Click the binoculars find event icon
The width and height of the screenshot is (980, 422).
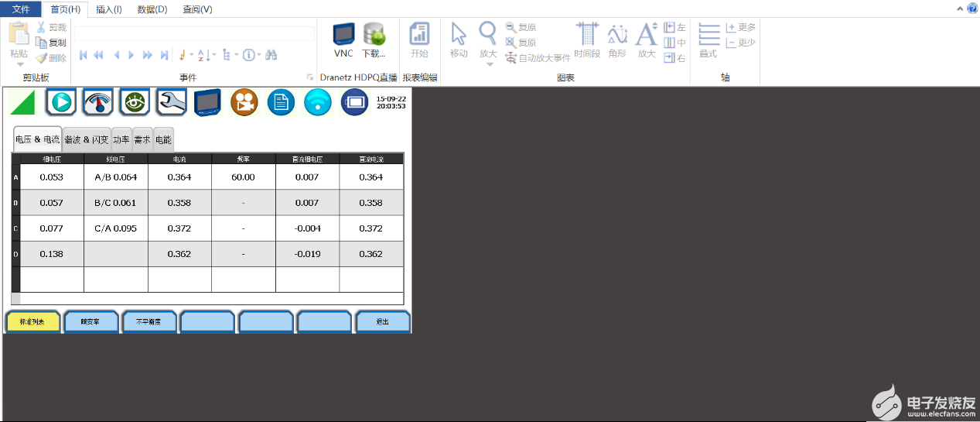coord(271,55)
